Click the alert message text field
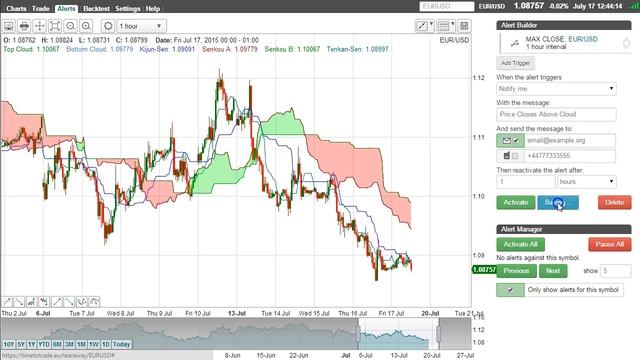The width and height of the screenshot is (640, 360). point(556,115)
